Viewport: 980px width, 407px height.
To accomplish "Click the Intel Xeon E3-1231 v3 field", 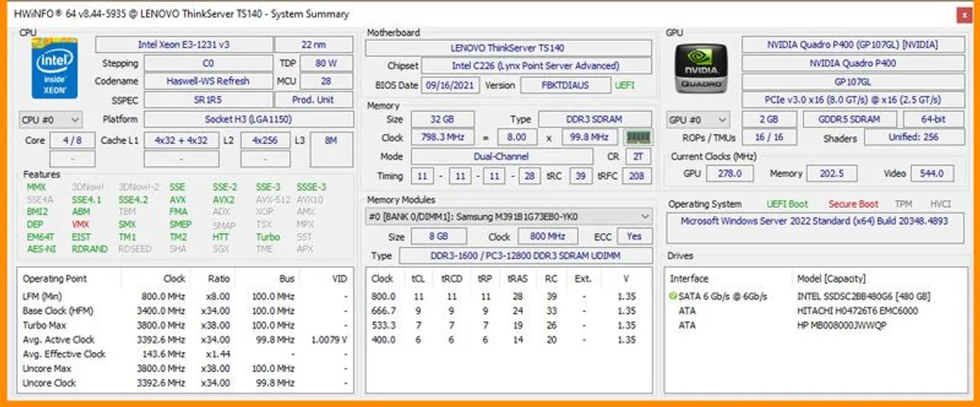I will 183,44.
